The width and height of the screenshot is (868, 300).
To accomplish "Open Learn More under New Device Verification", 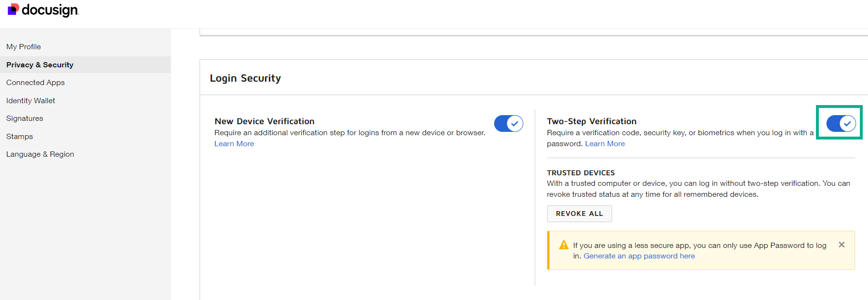I will pos(234,144).
